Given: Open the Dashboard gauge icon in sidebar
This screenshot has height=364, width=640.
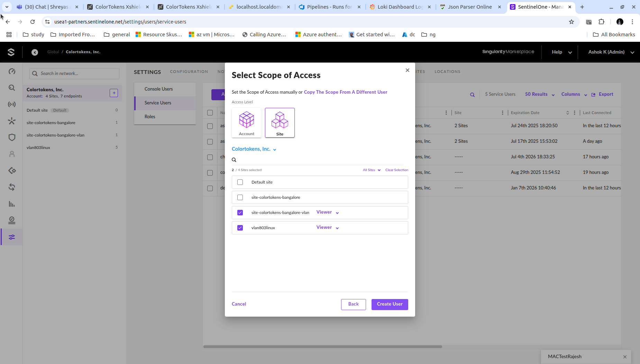Looking at the screenshot, I should coord(11,71).
